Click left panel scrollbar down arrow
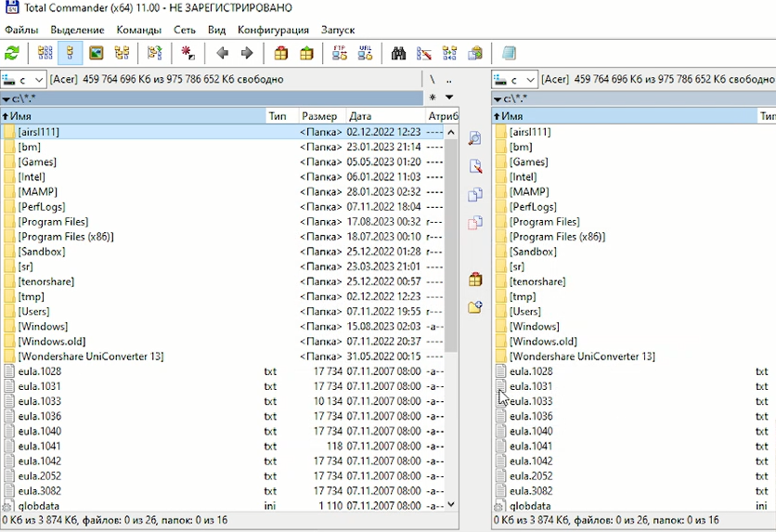 click(x=451, y=504)
